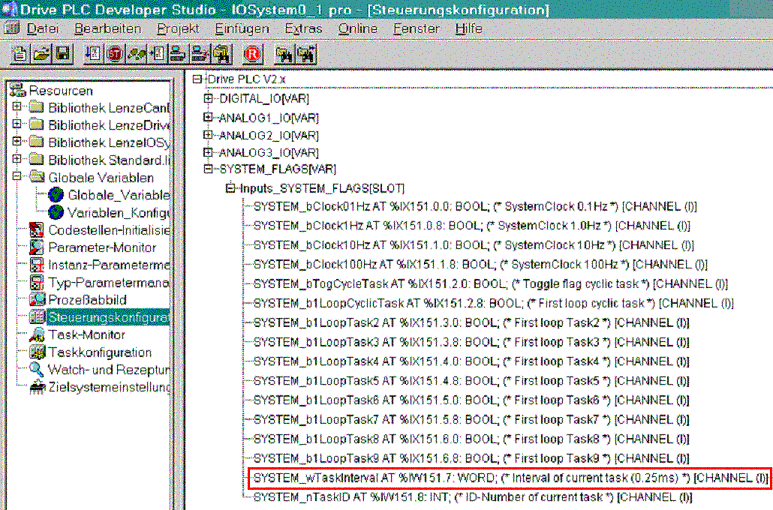Image resolution: width=773 pixels, height=510 pixels.
Task: Click the Login toolbar icon left of red R
Action: pyautogui.click(x=222, y=52)
